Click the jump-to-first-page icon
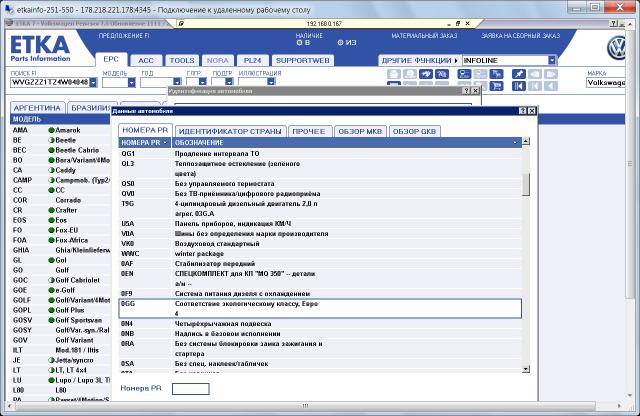 coord(519,86)
